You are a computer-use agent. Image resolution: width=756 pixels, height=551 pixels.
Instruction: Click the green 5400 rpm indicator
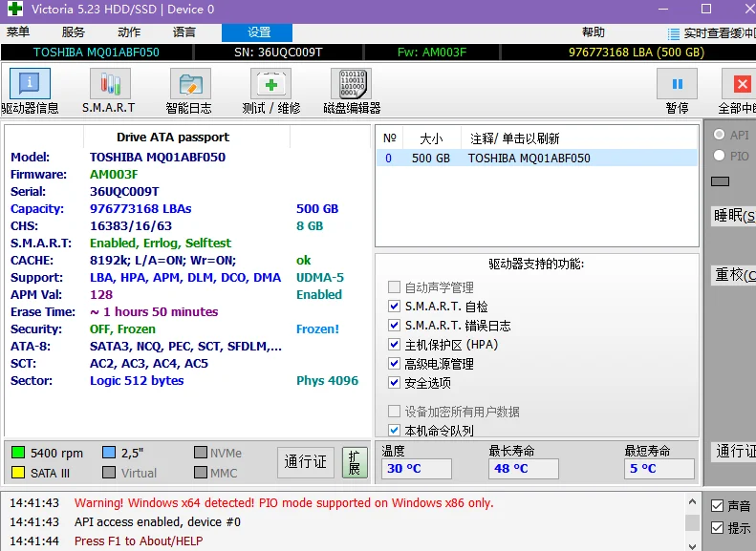point(18,453)
